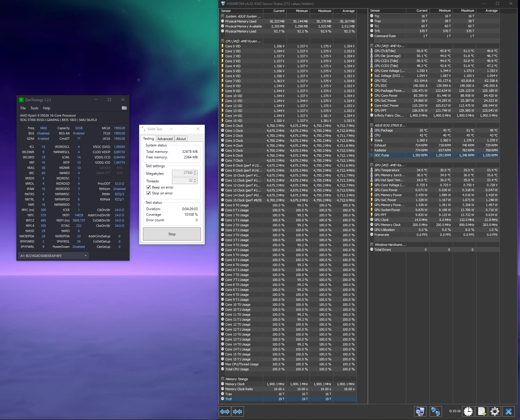Click the icon beside GPU Temperature
This screenshot has width=520, height=420.
pyautogui.click(x=372, y=170)
